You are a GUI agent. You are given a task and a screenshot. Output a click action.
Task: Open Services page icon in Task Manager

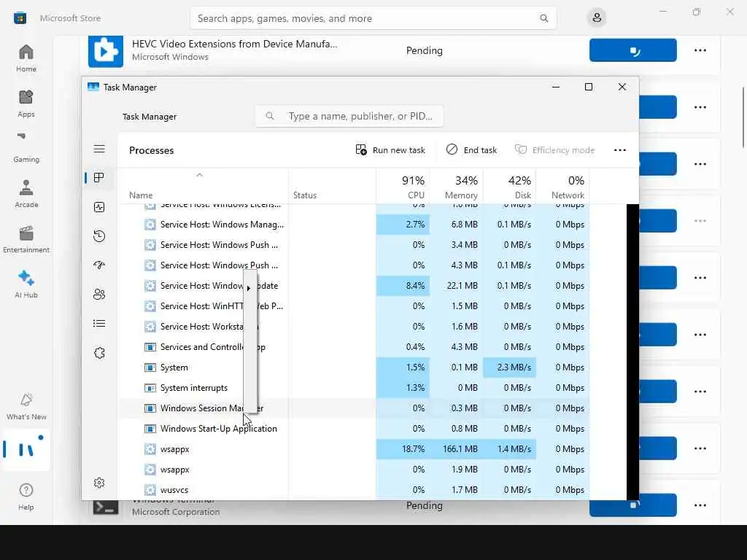[x=99, y=353]
